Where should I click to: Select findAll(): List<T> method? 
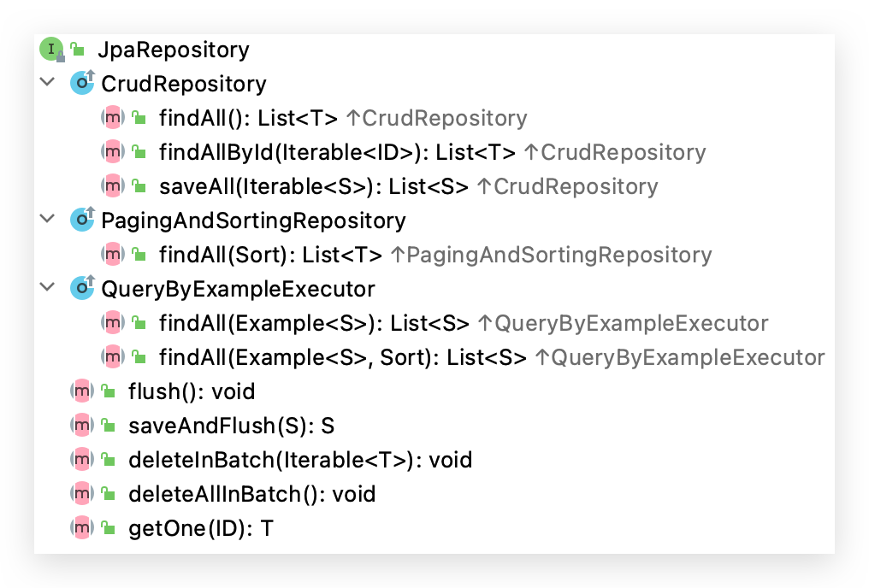click(x=248, y=119)
